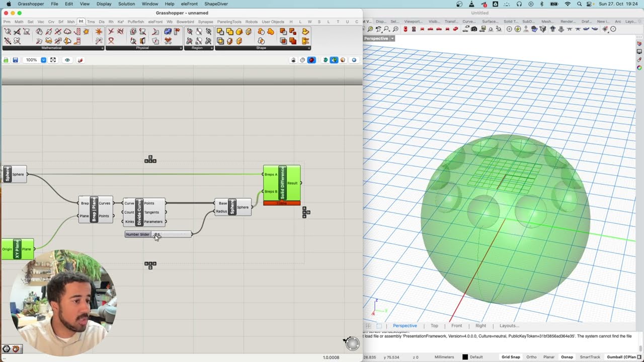The width and height of the screenshot is (644, 362).
Task: Open the ShapeDiver menu
Action: tap(216, 4)
